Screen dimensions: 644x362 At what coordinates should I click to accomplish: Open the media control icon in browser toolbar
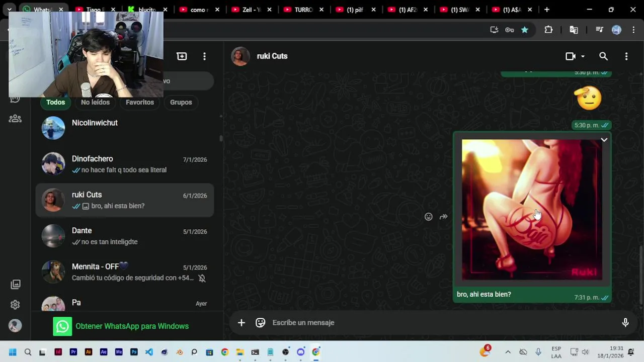[x=599, y=30]
